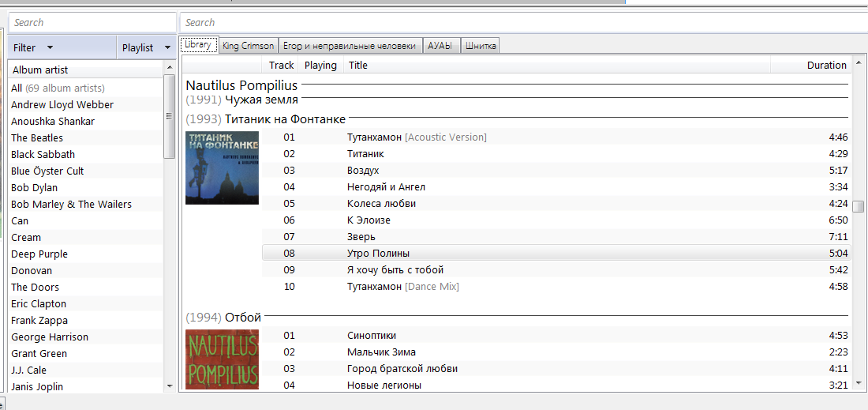Screen dimensions: 868x410
Task: Select Janis Joplin artist
Action: coord(86,387)
